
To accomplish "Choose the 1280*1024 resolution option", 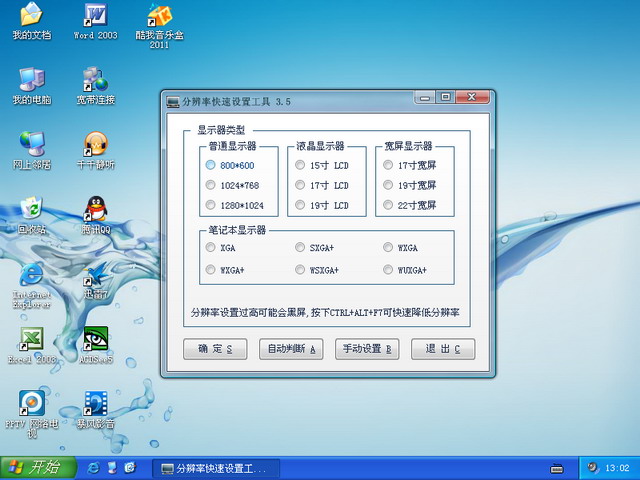I will pyautogui.click(x=235, y=205).
